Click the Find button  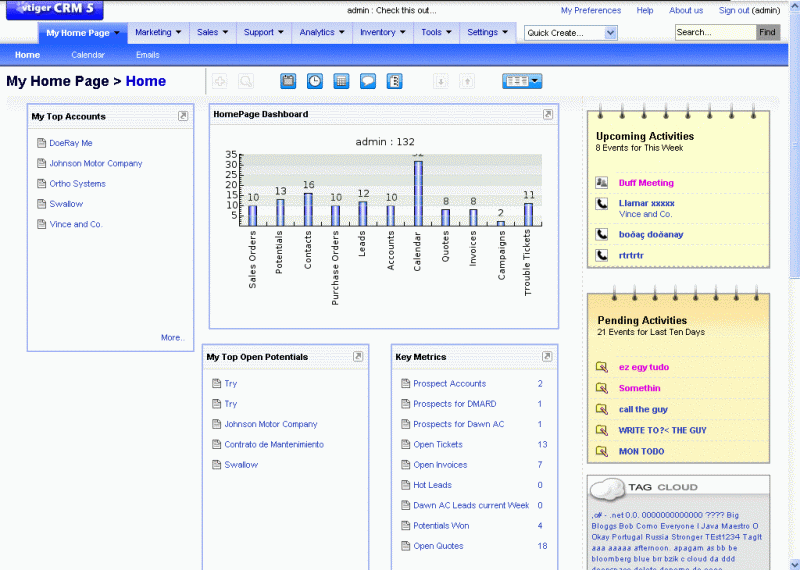click(767, 32)
